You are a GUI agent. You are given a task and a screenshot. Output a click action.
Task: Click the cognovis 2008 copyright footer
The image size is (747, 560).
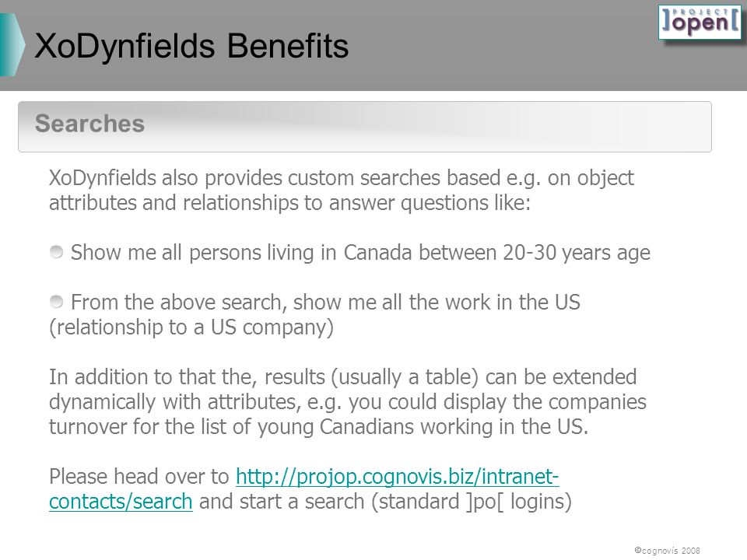tap(667, 551)
